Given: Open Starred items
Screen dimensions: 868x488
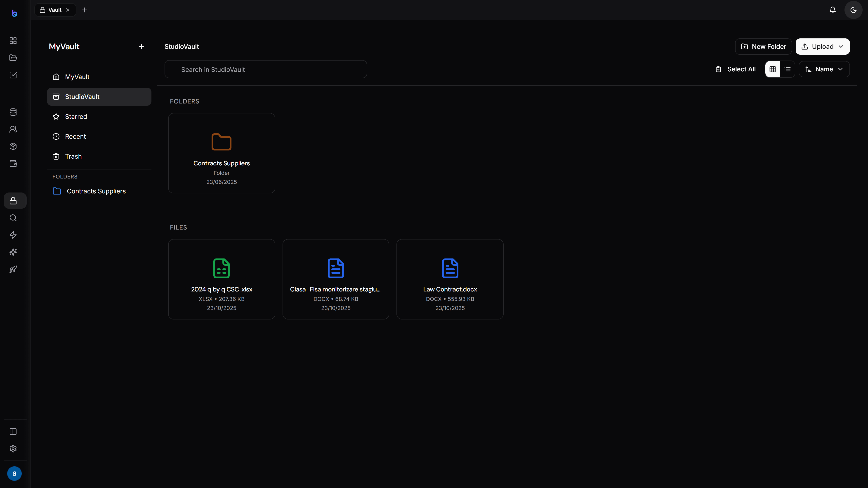Looking at the screenshot, I should coord(99,117).
